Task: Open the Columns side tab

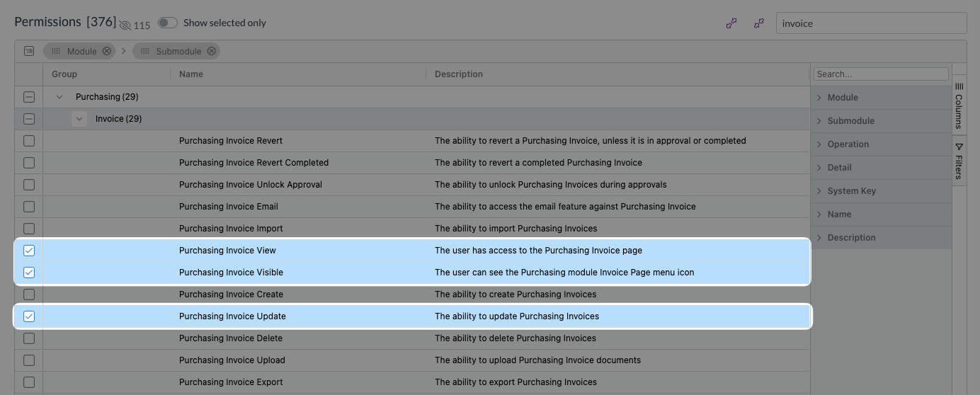Action: (959, 104)
